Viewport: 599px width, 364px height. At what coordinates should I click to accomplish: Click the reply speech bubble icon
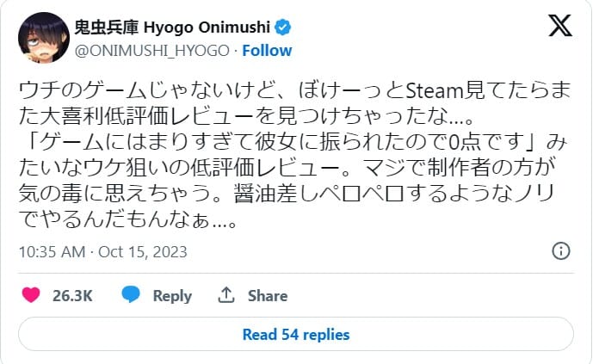coord(131,295)
